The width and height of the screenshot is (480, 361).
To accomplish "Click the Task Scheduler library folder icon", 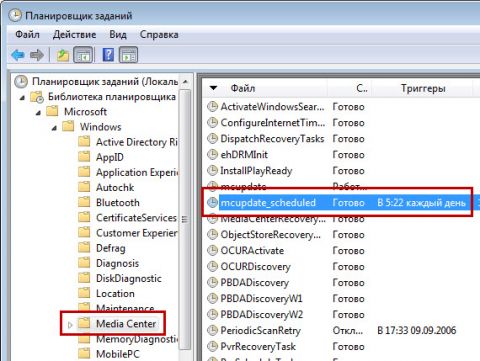I will pyautogui.click(x=37, y=97).
